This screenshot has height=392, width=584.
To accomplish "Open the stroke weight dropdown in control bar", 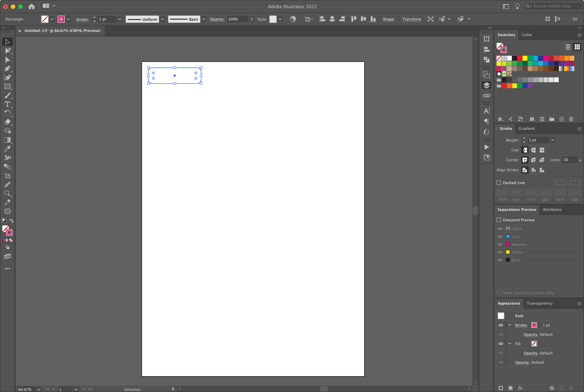I will 120,19.
